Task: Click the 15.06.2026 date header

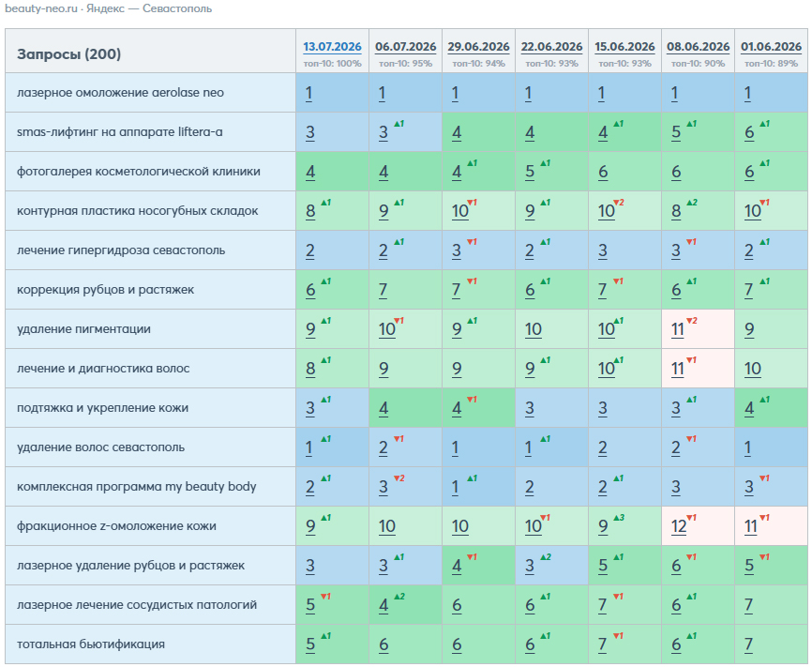Action: [x=624, y=47]
